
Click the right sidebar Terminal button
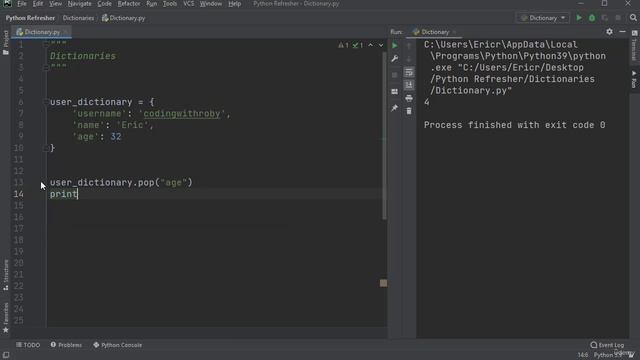click(x=634, y=45)
